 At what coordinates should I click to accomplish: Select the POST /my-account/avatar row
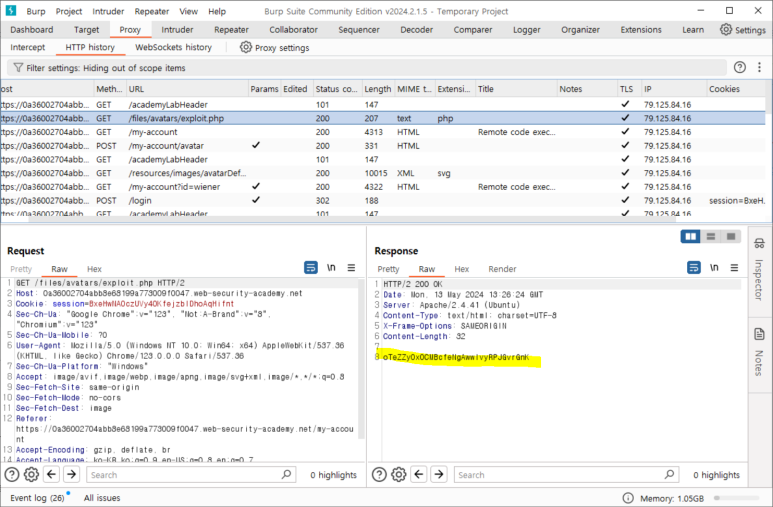point(383,145)
